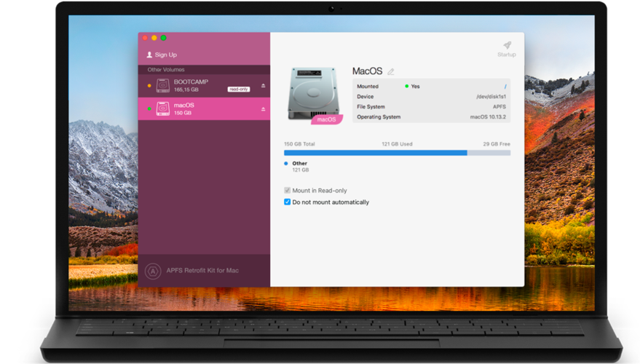Click the green zoom window button
This screenshot has width=640, height=364.
[163, 38]
